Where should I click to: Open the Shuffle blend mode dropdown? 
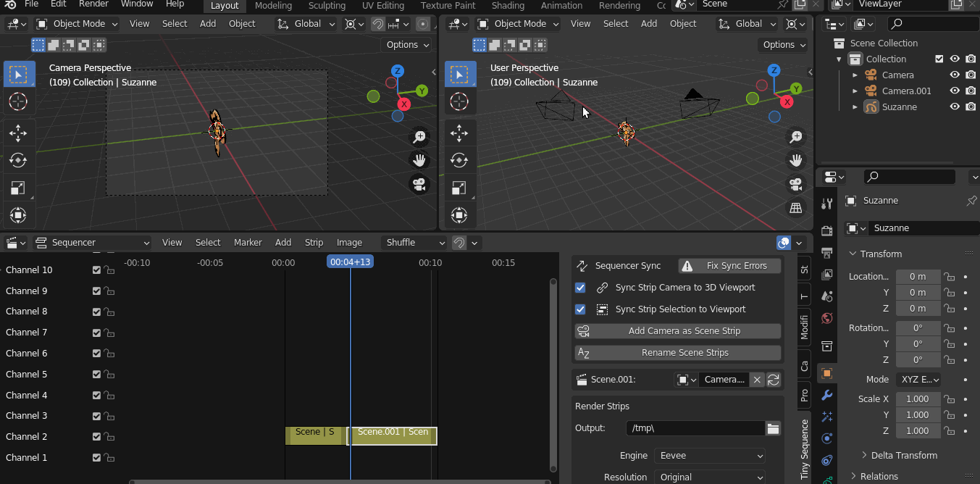[x=414, y=243]
